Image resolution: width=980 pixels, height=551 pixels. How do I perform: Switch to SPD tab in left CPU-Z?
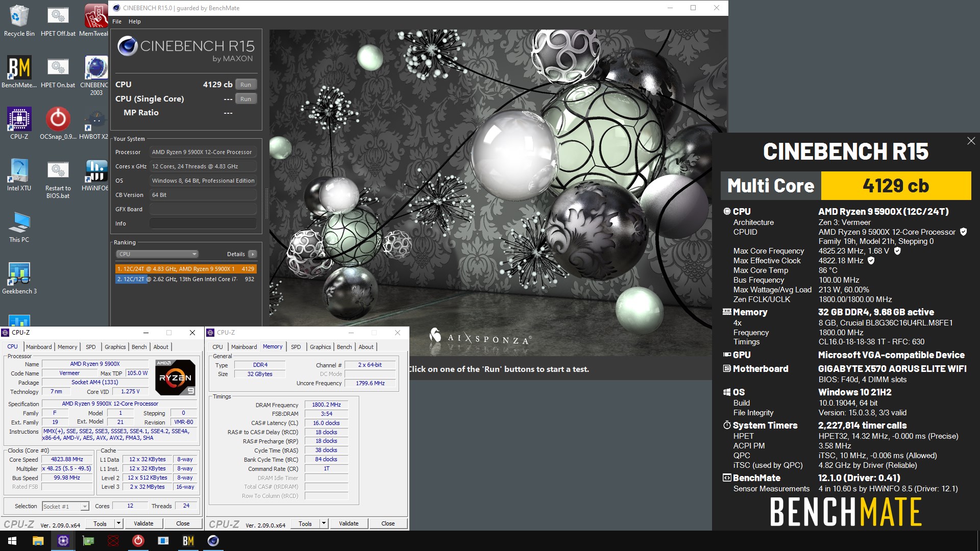click(x=91, y=347)
